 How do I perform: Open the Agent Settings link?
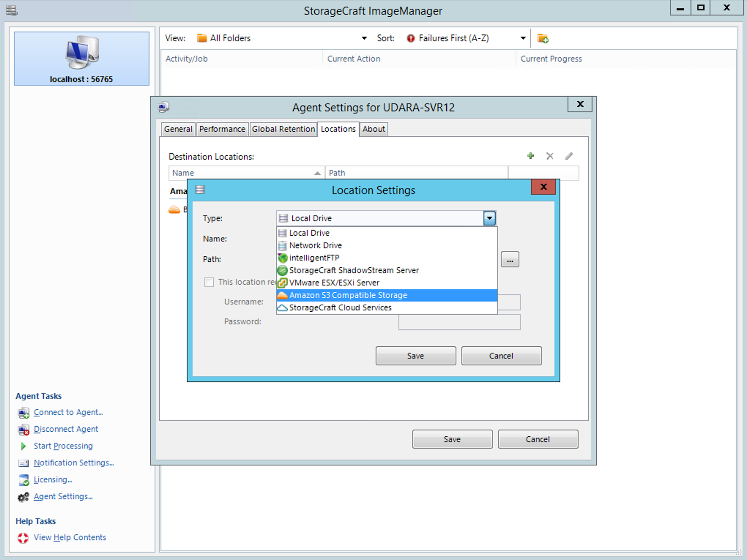pyautogui.click(x=63, y=497)
